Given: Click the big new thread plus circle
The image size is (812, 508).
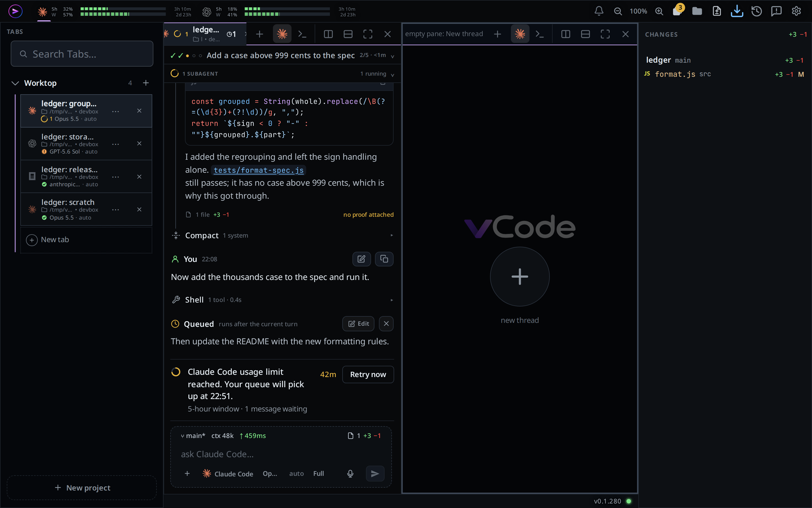Looking at the screenshot, I should [520, 277].
